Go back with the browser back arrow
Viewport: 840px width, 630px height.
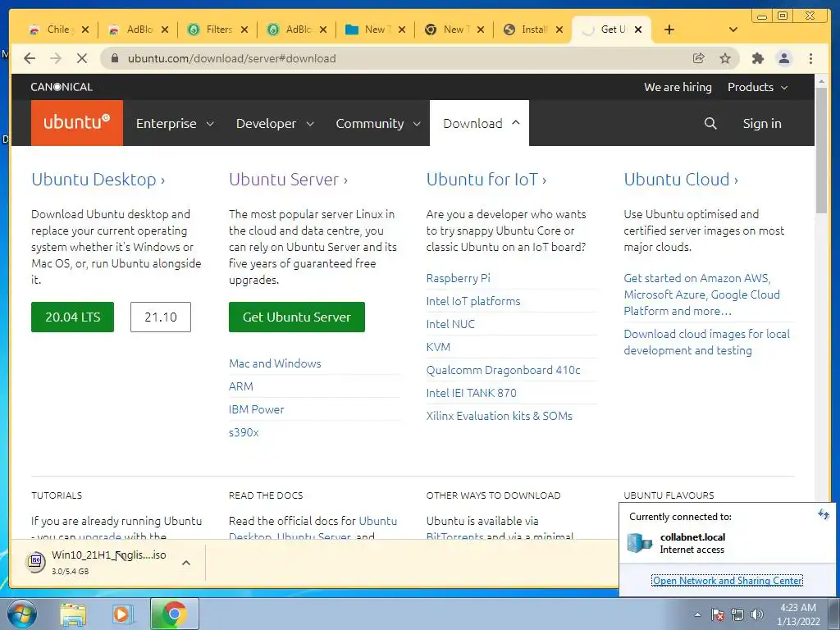30,58
